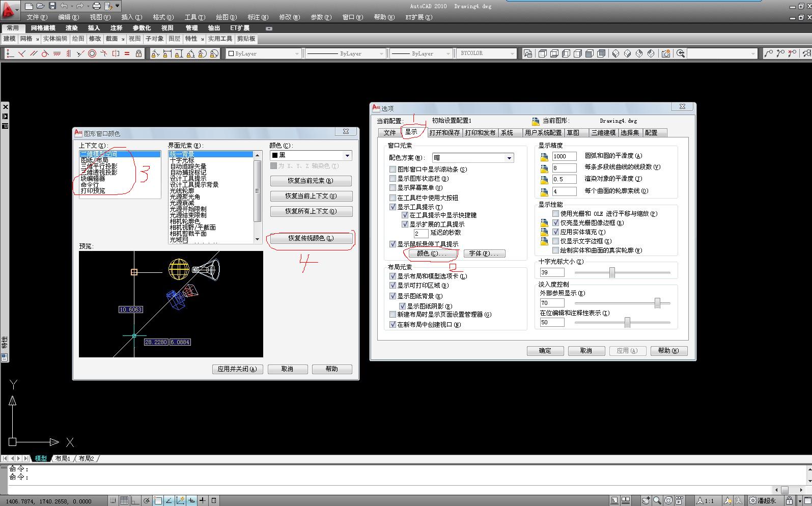This screenshot has width=812, height=506.
Task: Switch to 打开和保存 tab in Options
Action: [x=444, y=133]
